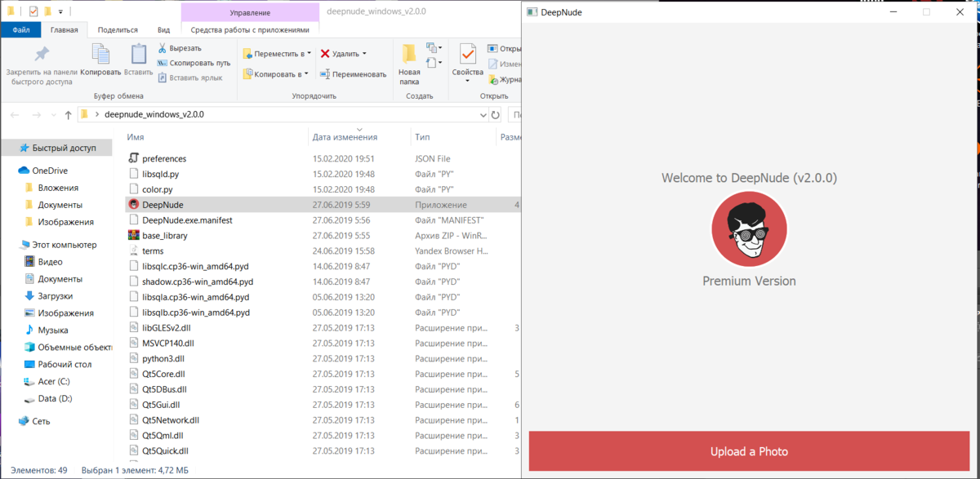
Task: Select the Qt5Core.dll file
Action: (164, 374)
